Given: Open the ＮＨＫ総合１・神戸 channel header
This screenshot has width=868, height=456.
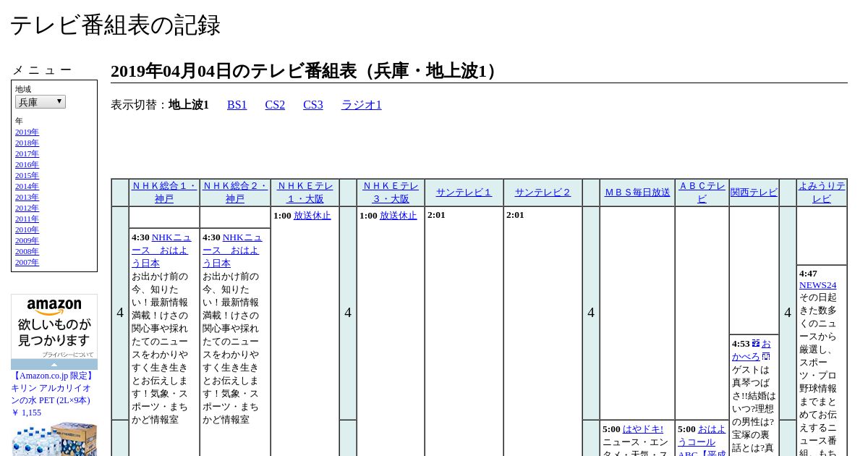Looking at the screenshot, I should click(x=164, y=193).
